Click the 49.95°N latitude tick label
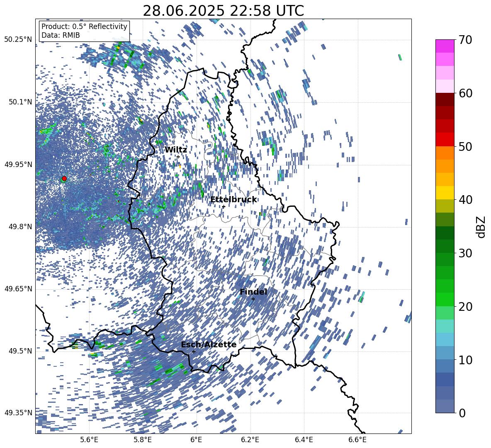The image size is (491, 448). click(x=18, y=165)
